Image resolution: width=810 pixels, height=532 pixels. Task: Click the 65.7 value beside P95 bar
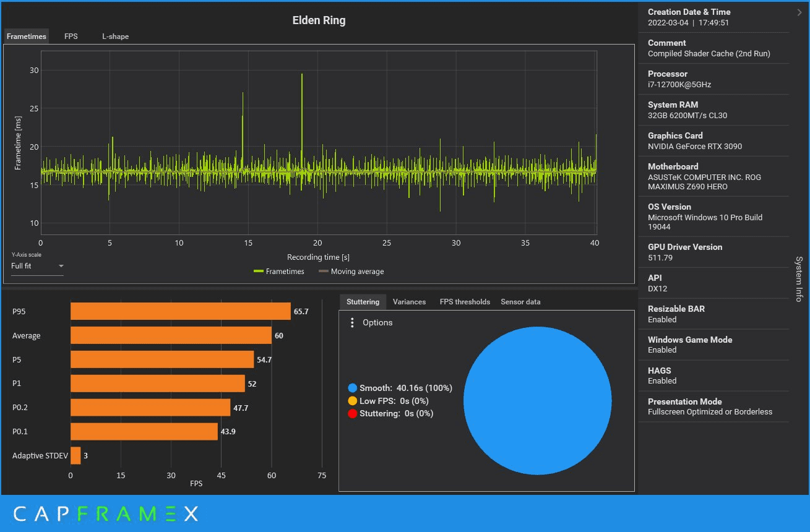click(x=301, y=312)
